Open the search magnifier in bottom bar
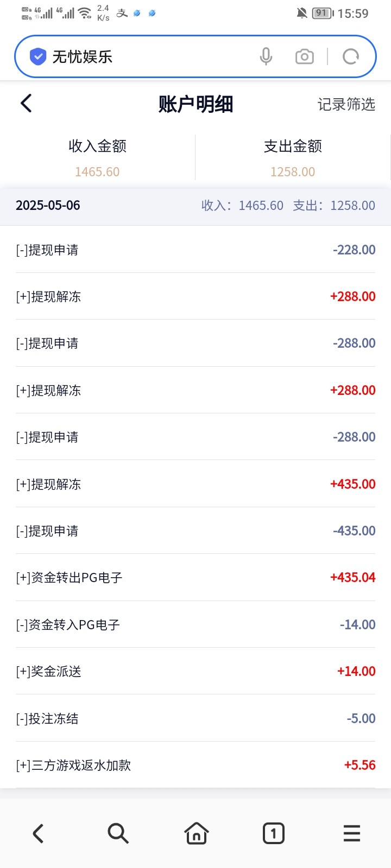 (x=117, y=833)
